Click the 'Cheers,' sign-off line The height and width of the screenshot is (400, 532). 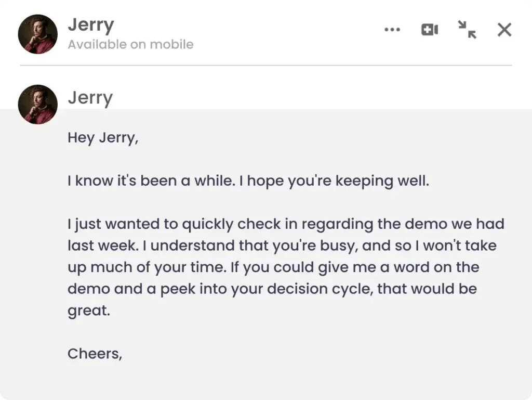(95, 353)
